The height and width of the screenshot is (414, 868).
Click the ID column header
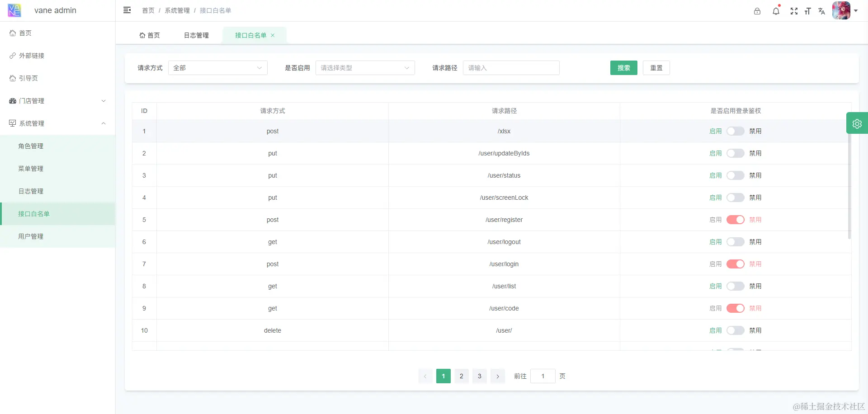pyautogui.click(x=144, y=111)
